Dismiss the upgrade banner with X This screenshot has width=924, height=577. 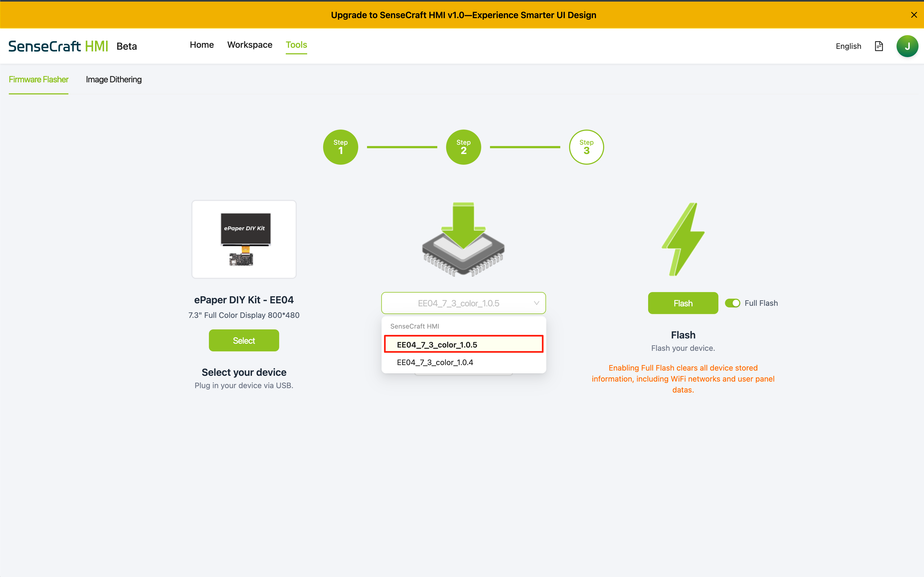point(914,15)
